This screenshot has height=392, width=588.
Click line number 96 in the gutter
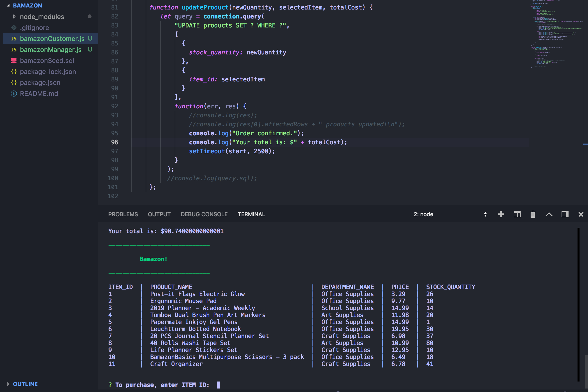(x=115, y=142)
